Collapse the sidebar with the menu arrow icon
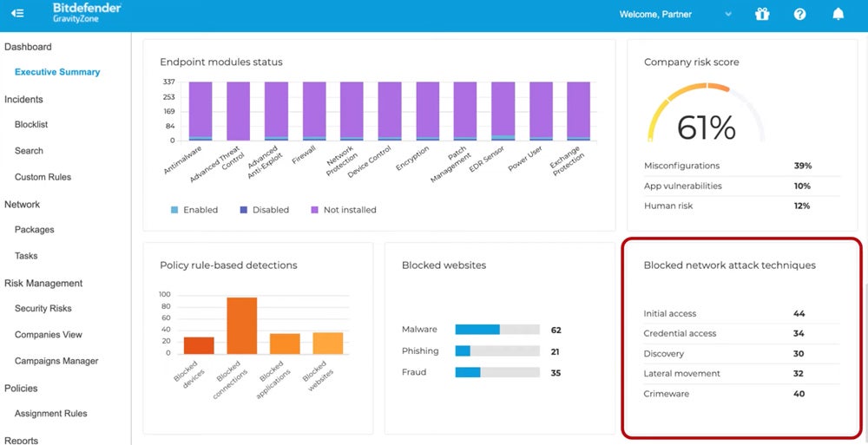The height and width of the screenshot is (445, 868). tap(17, 14)
